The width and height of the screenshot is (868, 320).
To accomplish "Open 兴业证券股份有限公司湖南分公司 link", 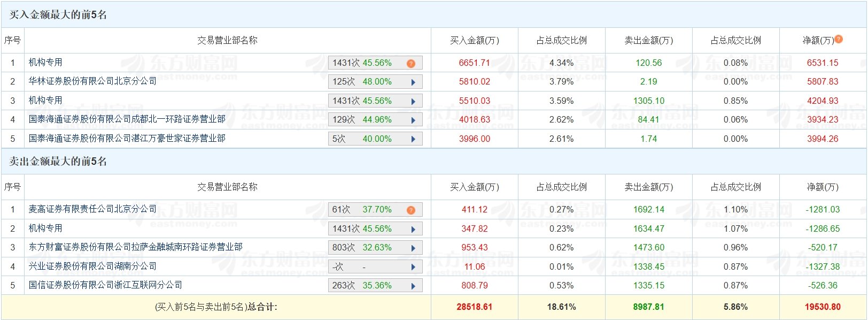I will click(92, 266).
